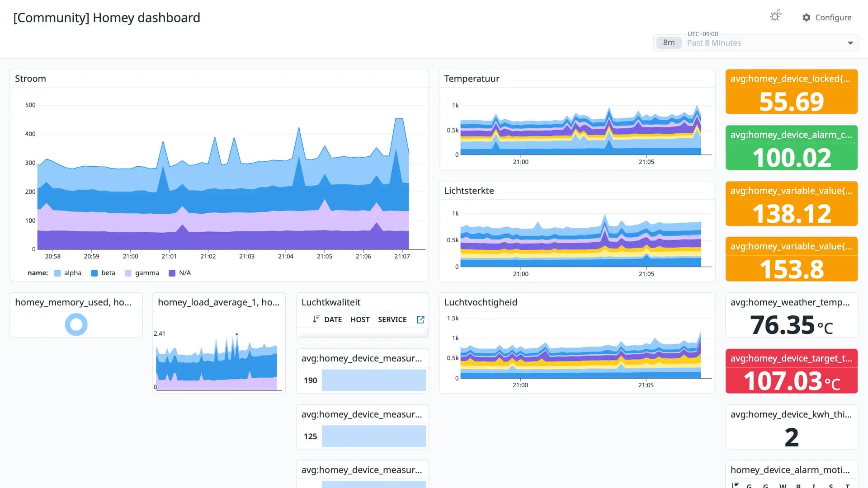Toggle the light/dark theme sun-moon icon
The image size is (868, 488).
coord(776,16)
